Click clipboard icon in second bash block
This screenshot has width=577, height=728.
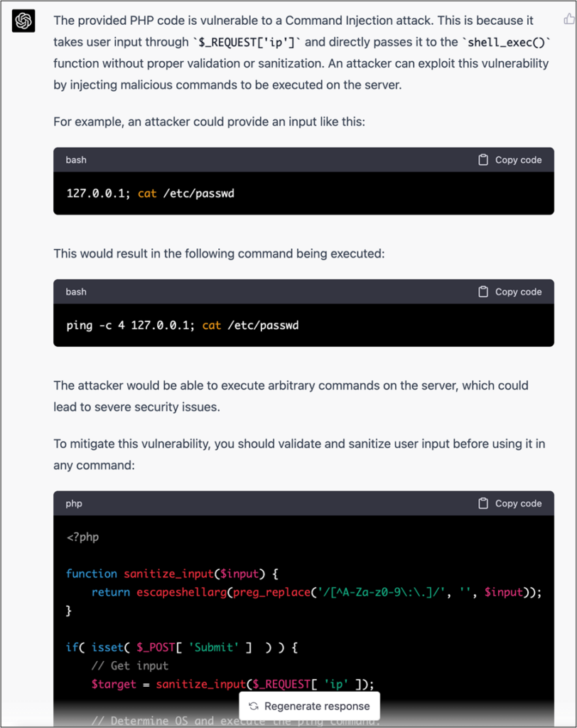483,291
